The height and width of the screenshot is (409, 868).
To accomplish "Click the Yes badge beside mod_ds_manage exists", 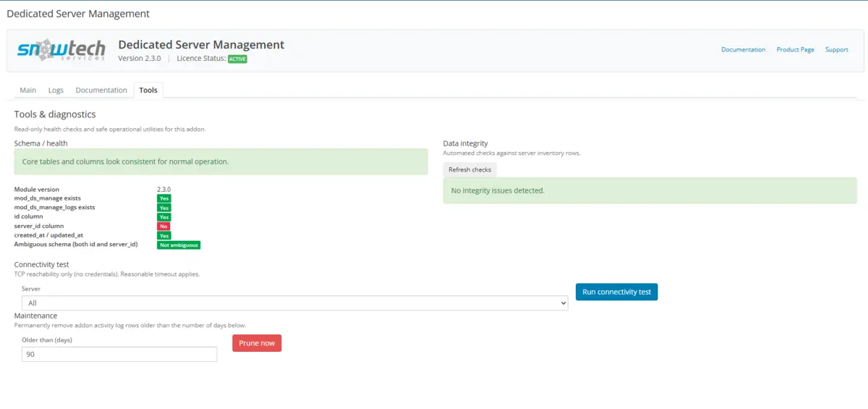I will [x=164, y=198].
